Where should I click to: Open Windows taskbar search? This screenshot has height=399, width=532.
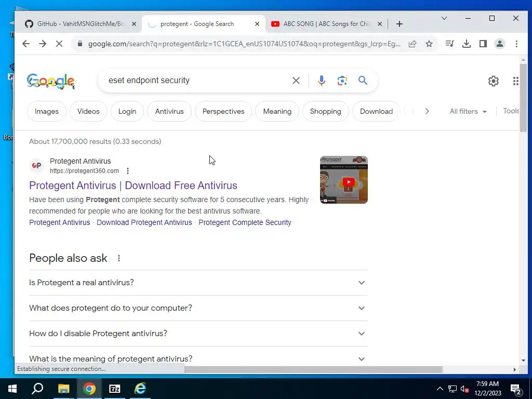click(37, 389)
